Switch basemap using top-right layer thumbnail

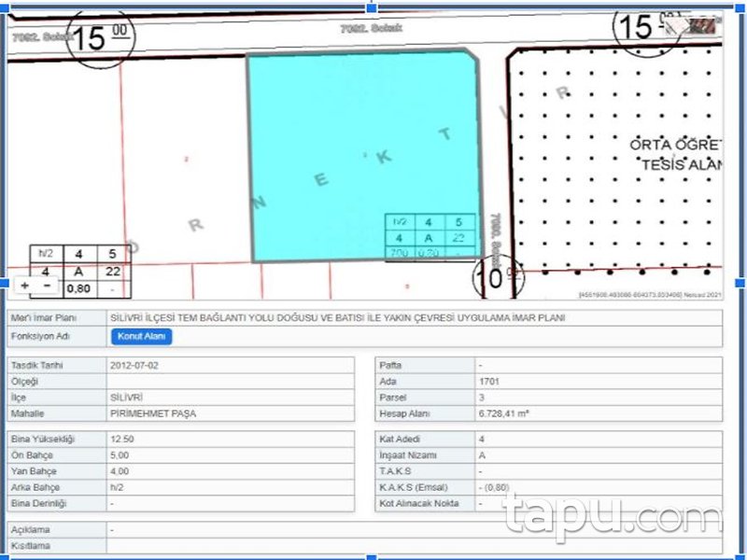click(698, 25)
